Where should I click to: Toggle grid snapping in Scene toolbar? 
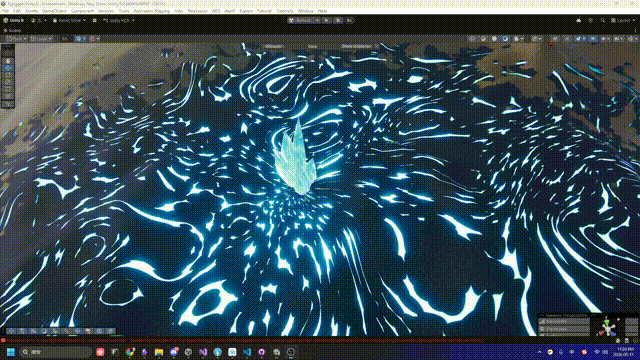94,39
